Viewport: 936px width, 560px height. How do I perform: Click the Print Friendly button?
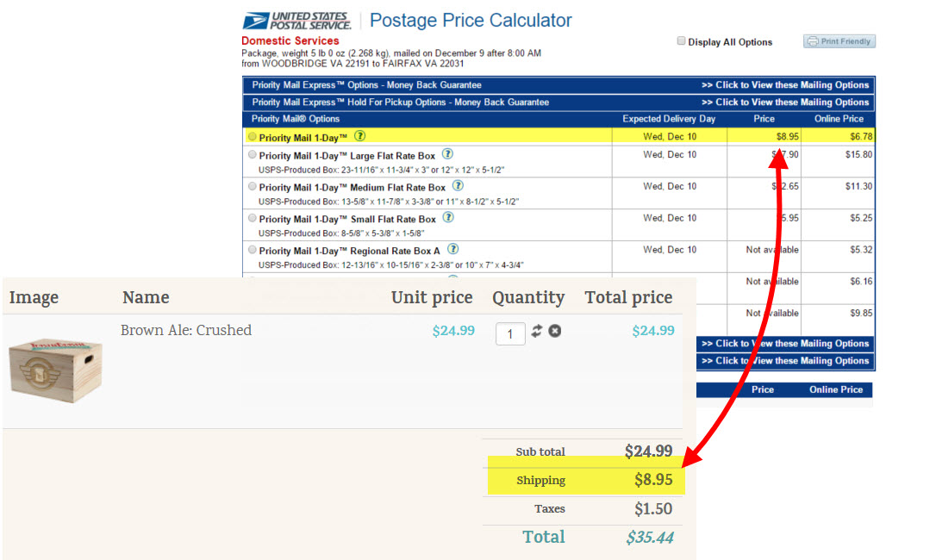click(x=839, y=41)
